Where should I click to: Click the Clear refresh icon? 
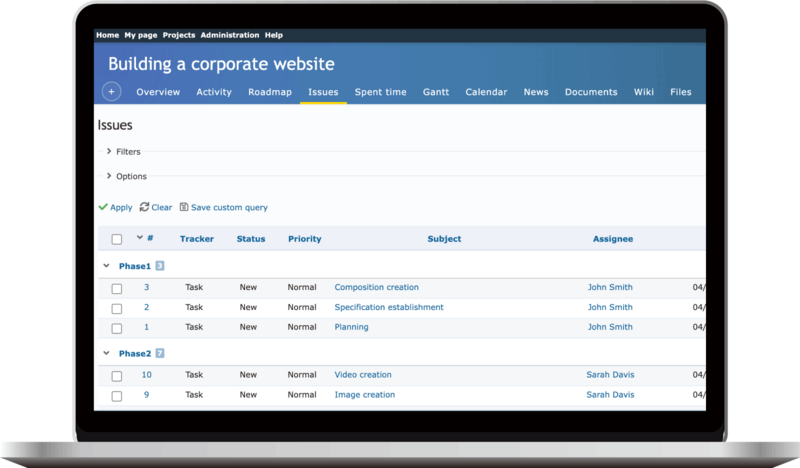tap(144, 207)
